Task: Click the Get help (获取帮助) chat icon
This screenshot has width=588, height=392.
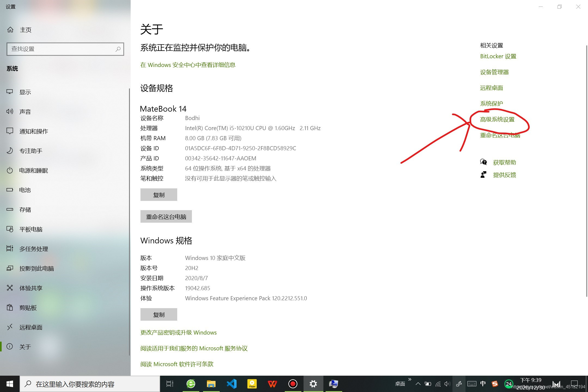Action: click(x=483, y=162)
